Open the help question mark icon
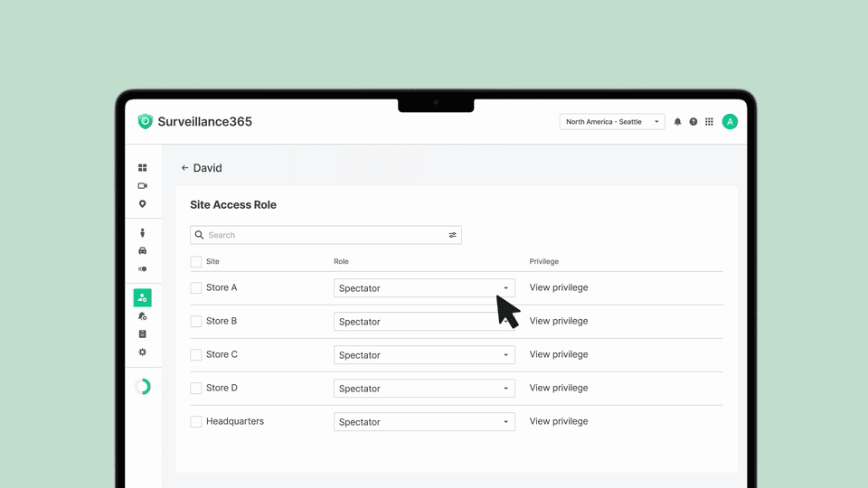This screenshot has width=868, height=488. pos(693,122)
